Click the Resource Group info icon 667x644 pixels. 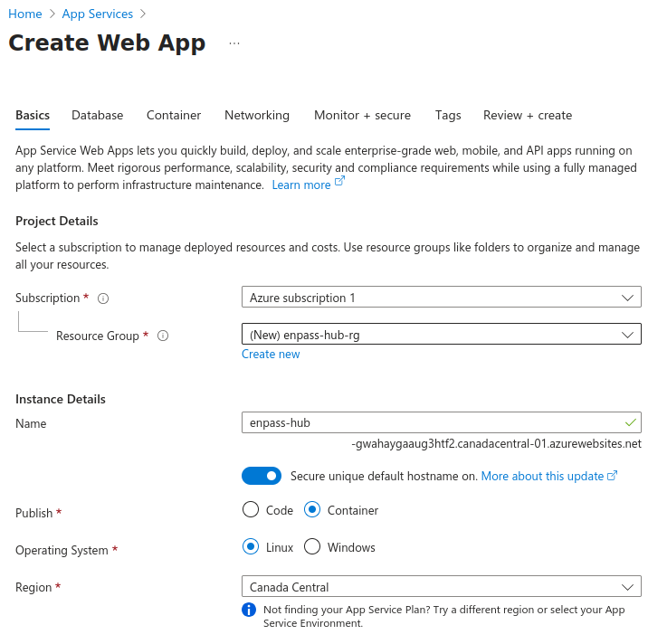pos(163,336)
